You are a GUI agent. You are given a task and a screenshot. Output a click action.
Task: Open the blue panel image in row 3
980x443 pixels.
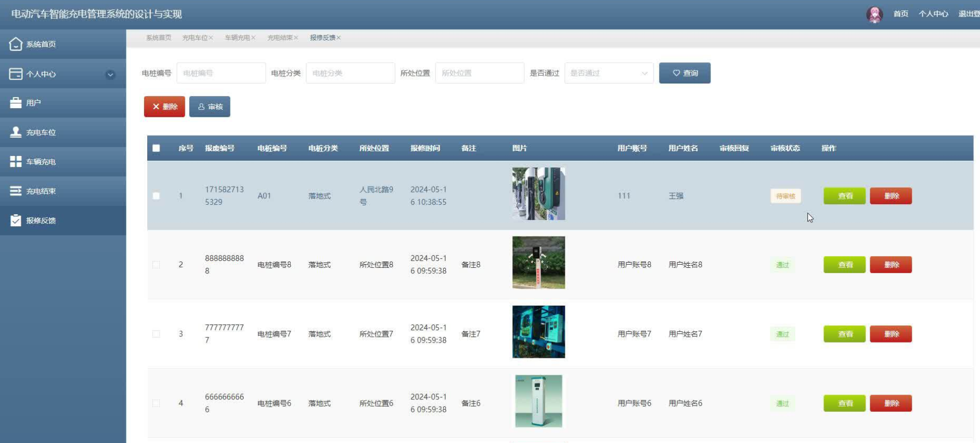click(x=538, y=332)
